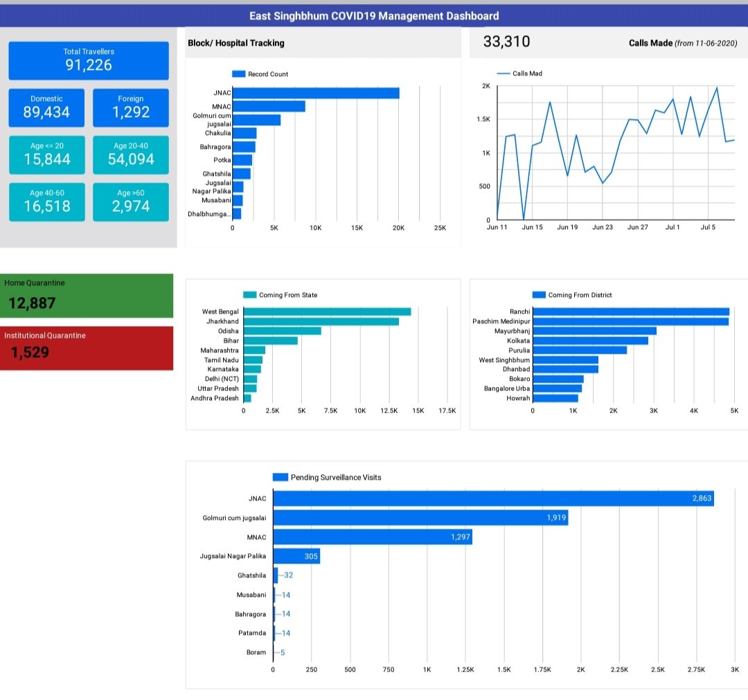Click the Ranchi district bar

point(631,312)
